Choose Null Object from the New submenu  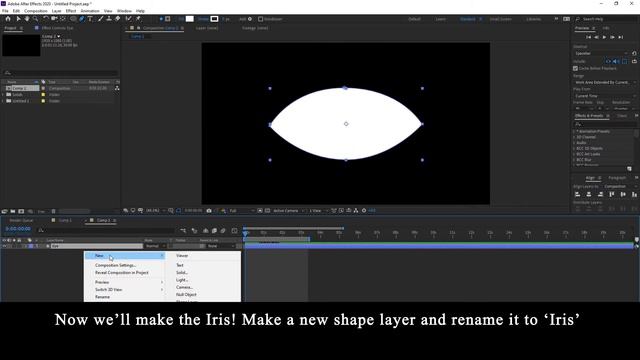(186, 295)
